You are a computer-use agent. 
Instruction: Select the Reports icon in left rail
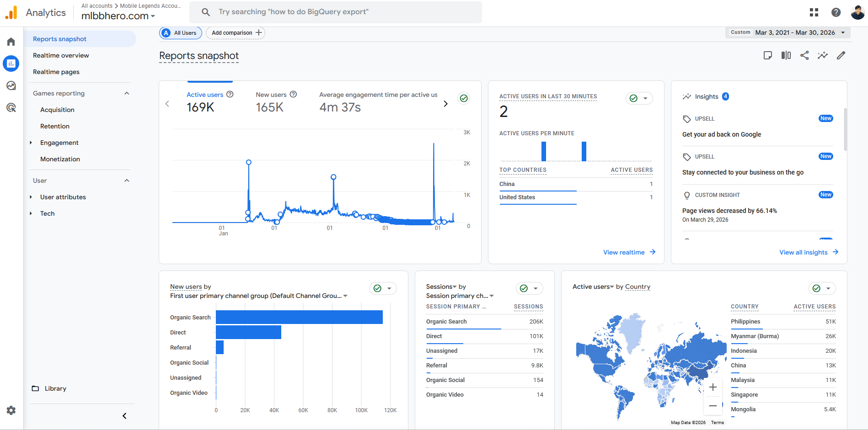(11, 64)
